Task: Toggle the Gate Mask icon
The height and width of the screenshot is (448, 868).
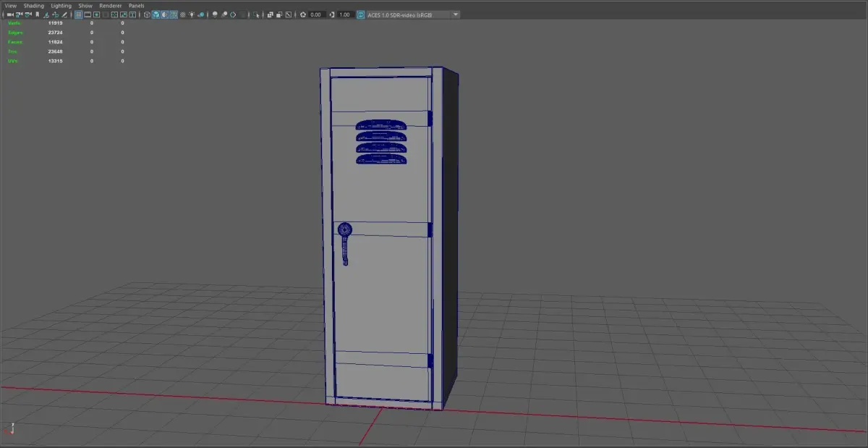Action: pyautogui.click(x=106, y=14)
